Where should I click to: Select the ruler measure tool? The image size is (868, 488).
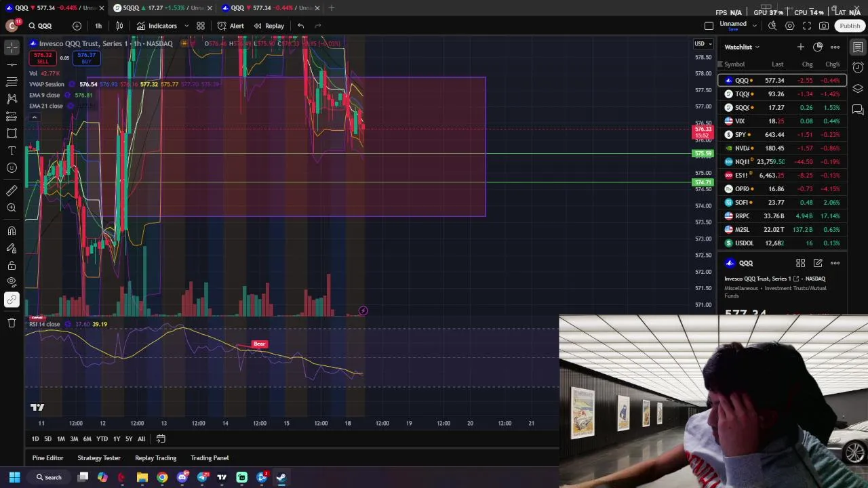[x=12, y=191]
